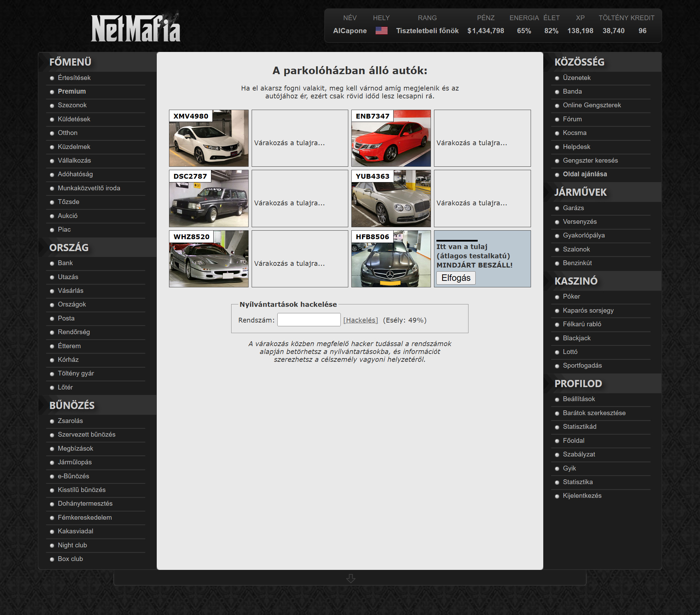The width and height of the screenshot is (700, 615).
Task: Focus the Rendszám input field
Action: click(x=309, y=320)
